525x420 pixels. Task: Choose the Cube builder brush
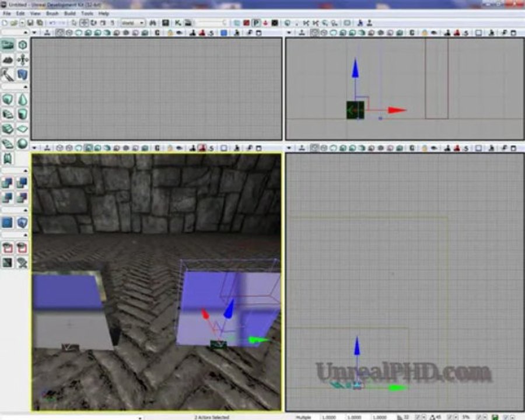click(8, 100)
